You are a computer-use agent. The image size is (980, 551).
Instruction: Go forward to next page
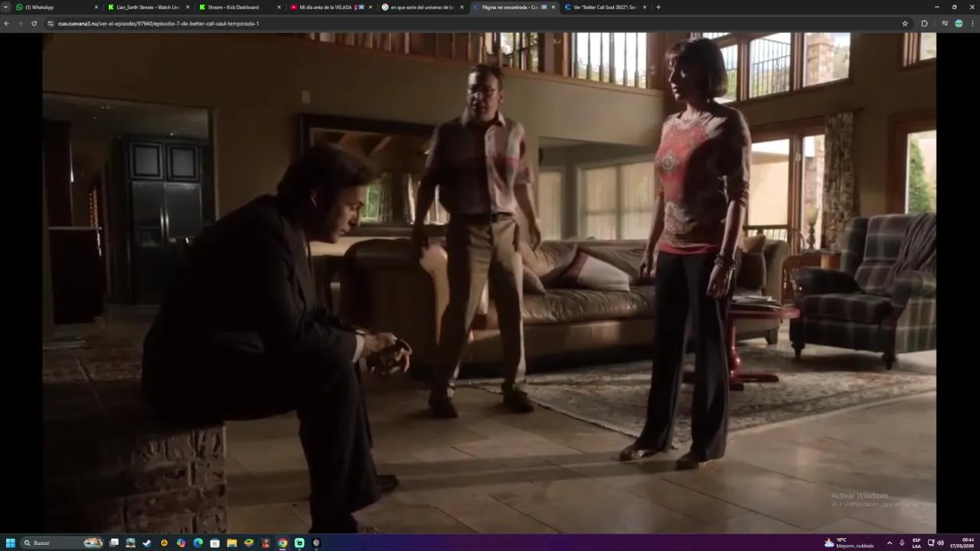click(20, 24)
